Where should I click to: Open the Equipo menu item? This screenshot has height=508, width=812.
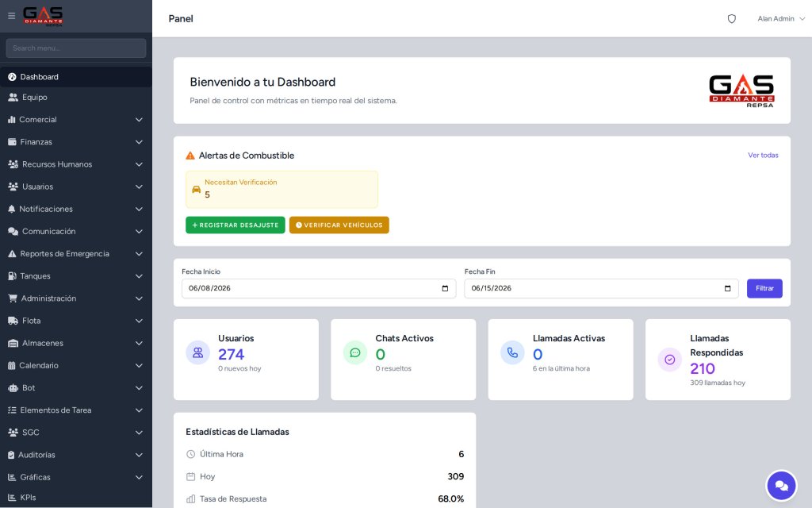(x=76, y=97)
